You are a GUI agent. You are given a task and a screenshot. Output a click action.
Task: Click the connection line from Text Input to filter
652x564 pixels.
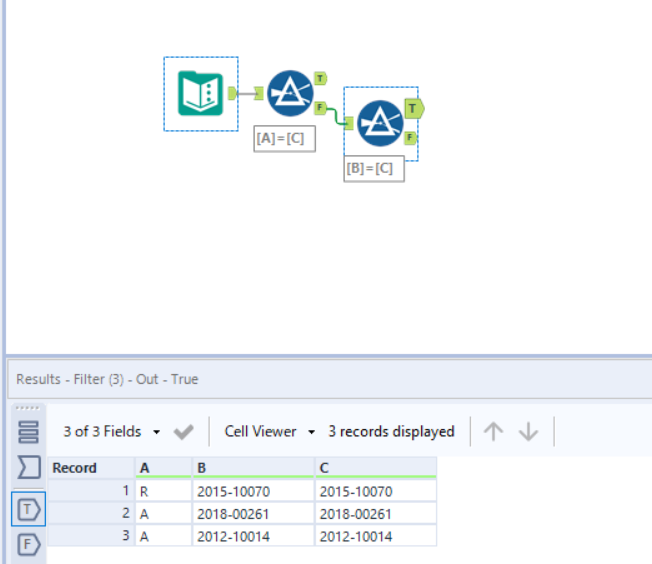(246, 93)
